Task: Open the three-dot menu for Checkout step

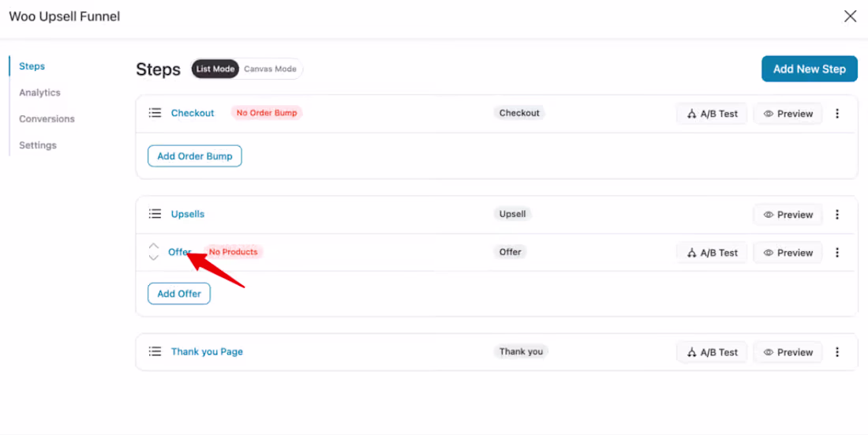Action: point(837,114)
